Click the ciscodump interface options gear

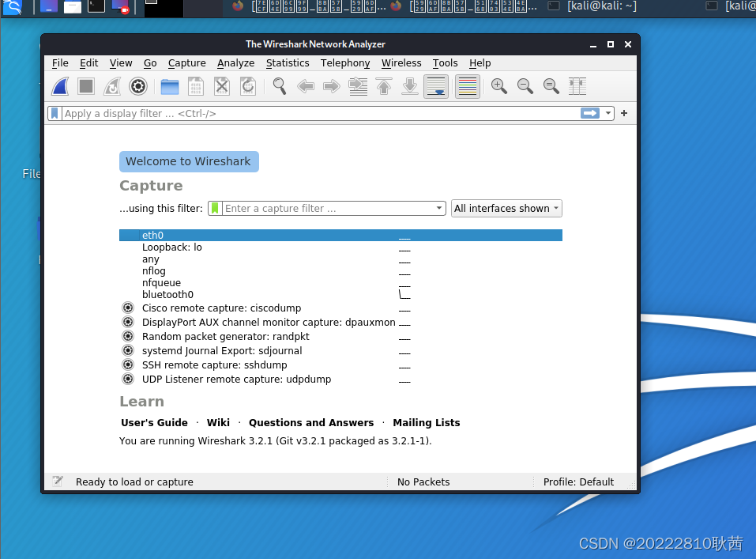click(x=128, y=308)
